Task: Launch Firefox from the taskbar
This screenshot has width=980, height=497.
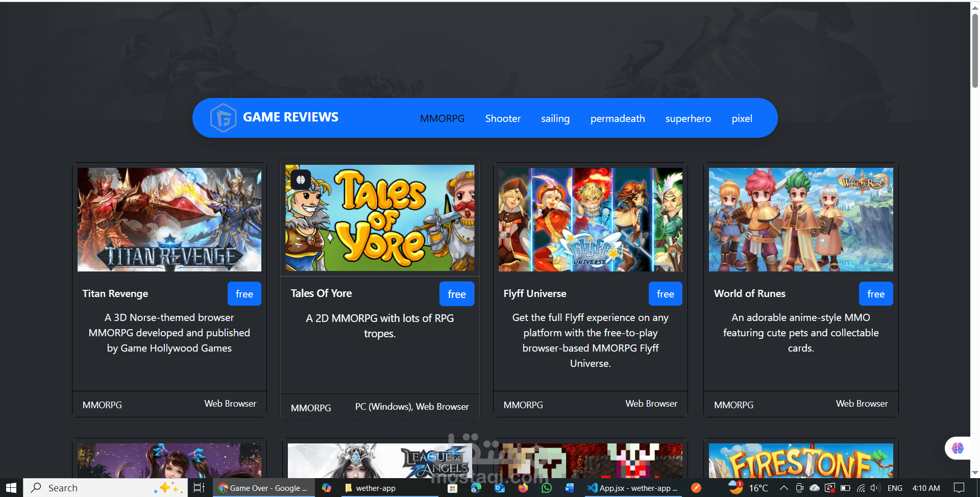Action: pos(523,488)
